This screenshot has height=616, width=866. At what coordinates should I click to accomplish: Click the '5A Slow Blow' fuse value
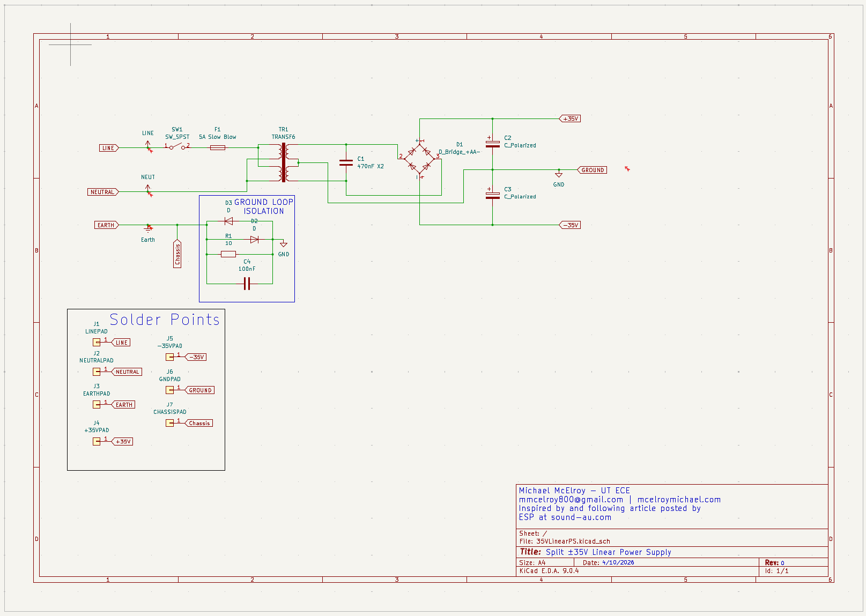coord(218,137)
